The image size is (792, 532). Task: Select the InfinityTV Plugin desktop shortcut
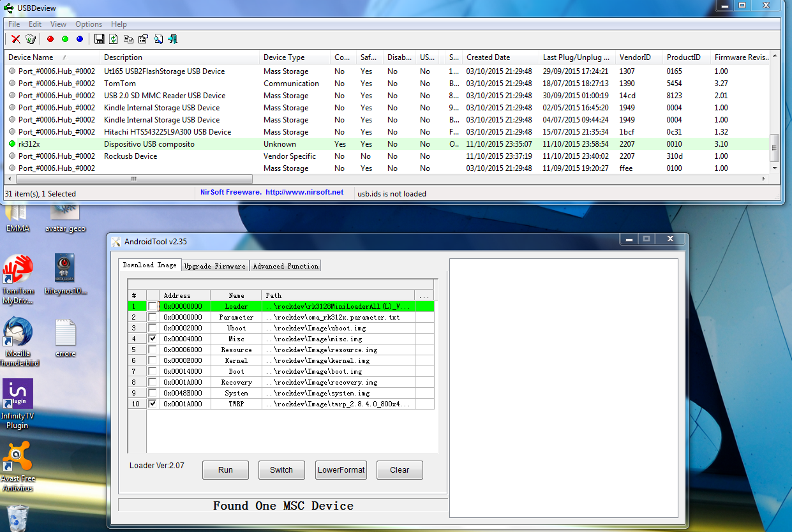[17, 404]
